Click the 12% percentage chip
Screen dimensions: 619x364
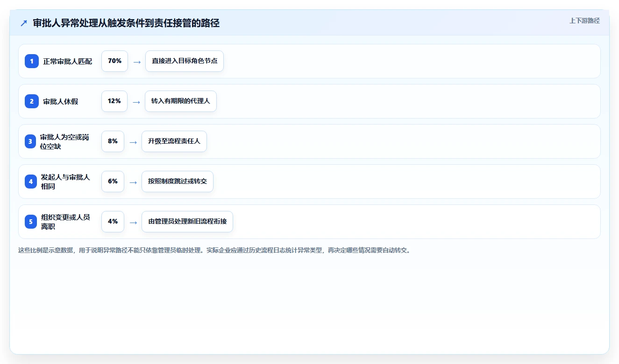coord(114,101)
